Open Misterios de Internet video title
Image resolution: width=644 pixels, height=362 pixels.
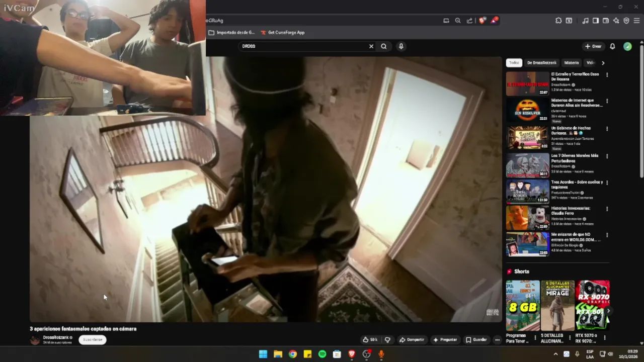(x=577, y=103)
